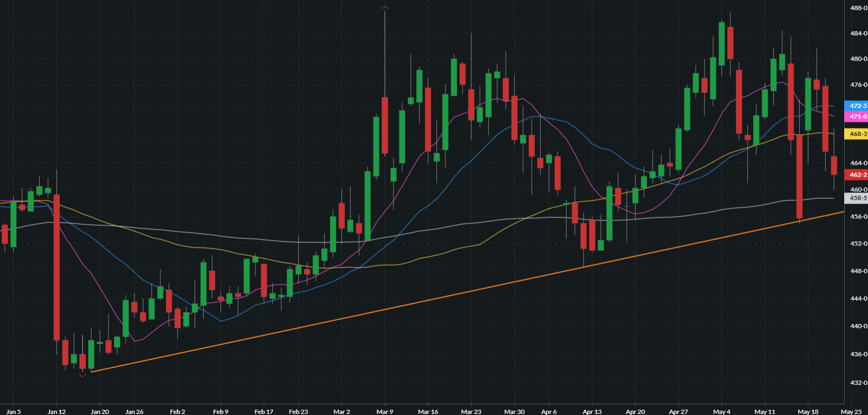Click the Jan 26 date label
The height and width of the screenshot is (415, 868).
pyautogui.click(x=134, y=411)
